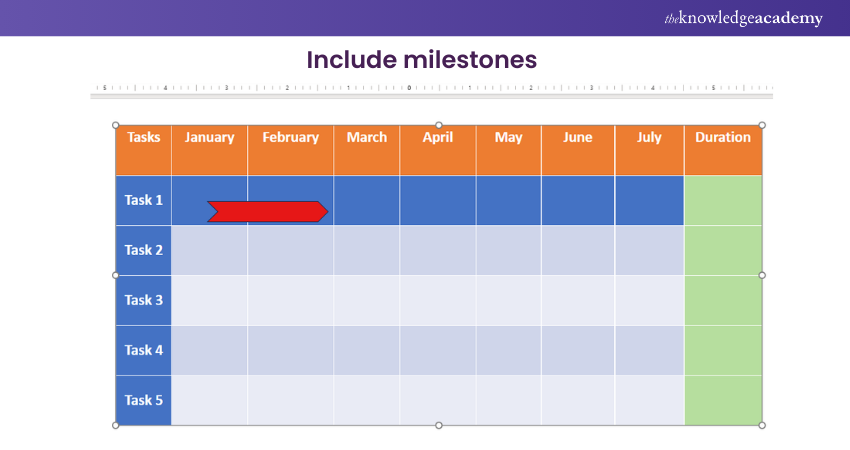850x450 pixels.
Task: Click the bottom-middle table resize handle
Action: click(x=439, y=425)
